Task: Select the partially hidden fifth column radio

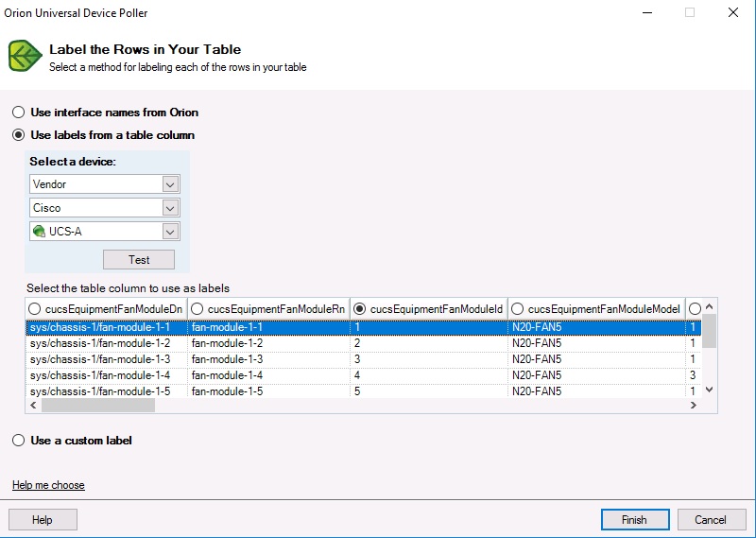Action: click(695, 309)
